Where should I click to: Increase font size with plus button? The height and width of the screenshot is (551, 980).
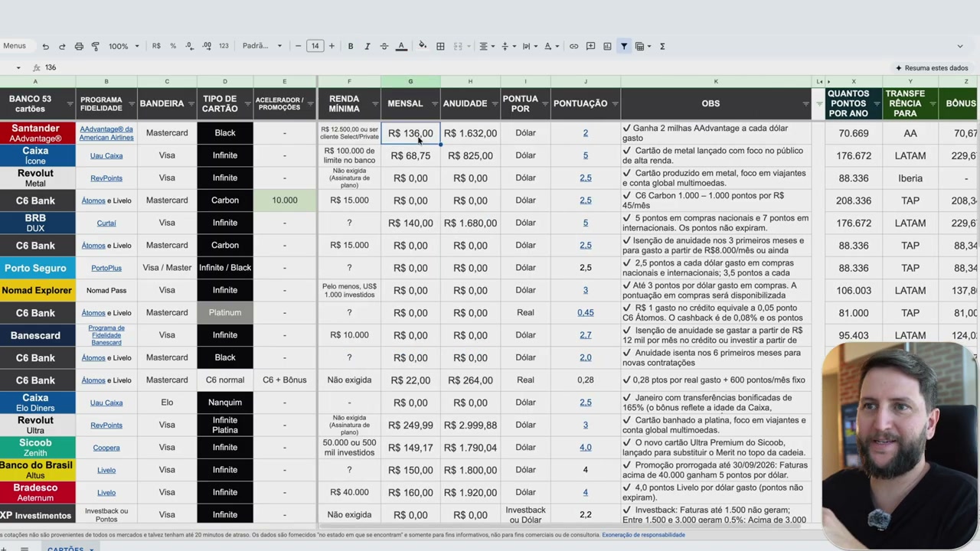point(332,46)
